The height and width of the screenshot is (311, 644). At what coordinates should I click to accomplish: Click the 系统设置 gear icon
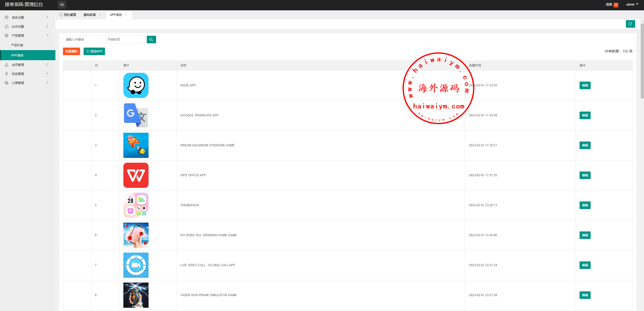pyautogui.click(x=7, y=17)
